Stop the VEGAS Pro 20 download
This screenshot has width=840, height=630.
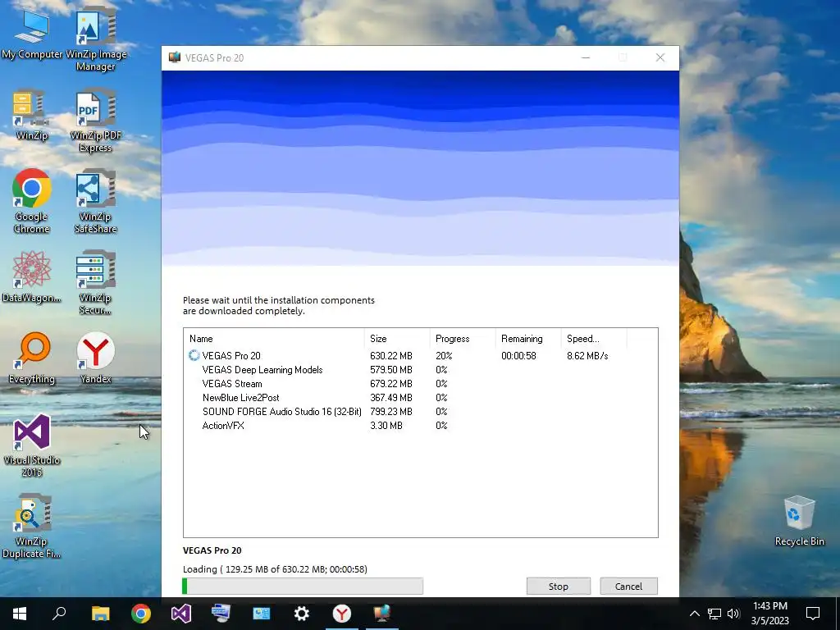pos(558,586)
